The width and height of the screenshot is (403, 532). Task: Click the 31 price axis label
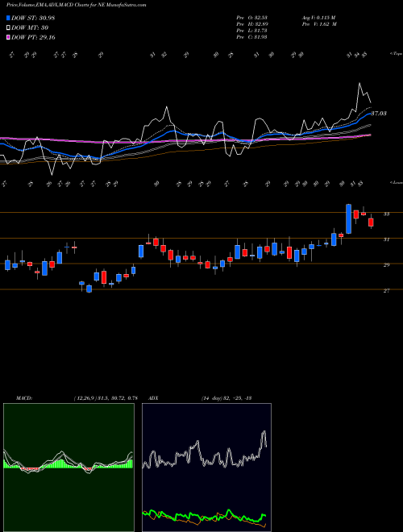[x=386, y=239]
